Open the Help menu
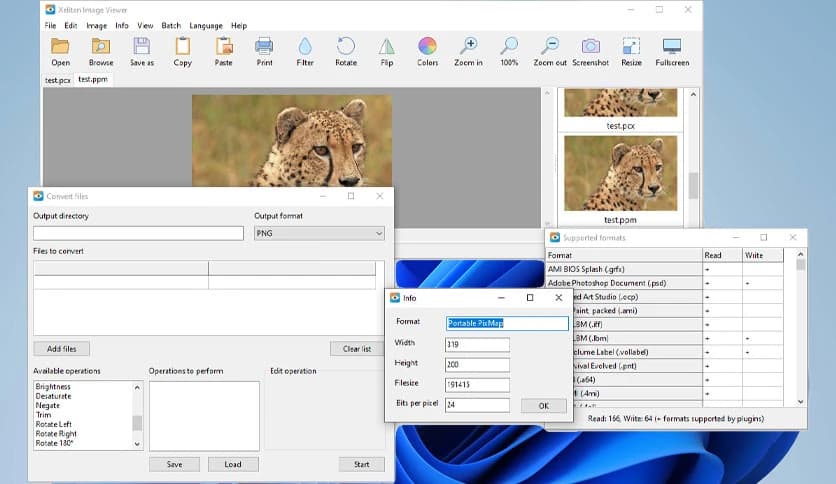The height and width of the screenshot is (484, 836). [239, 26]
